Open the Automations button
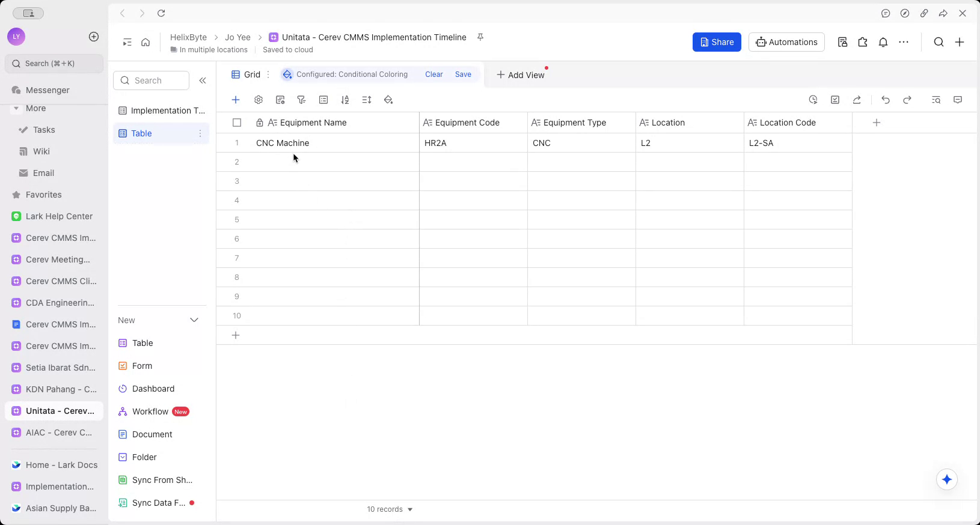 coord(786,42)
